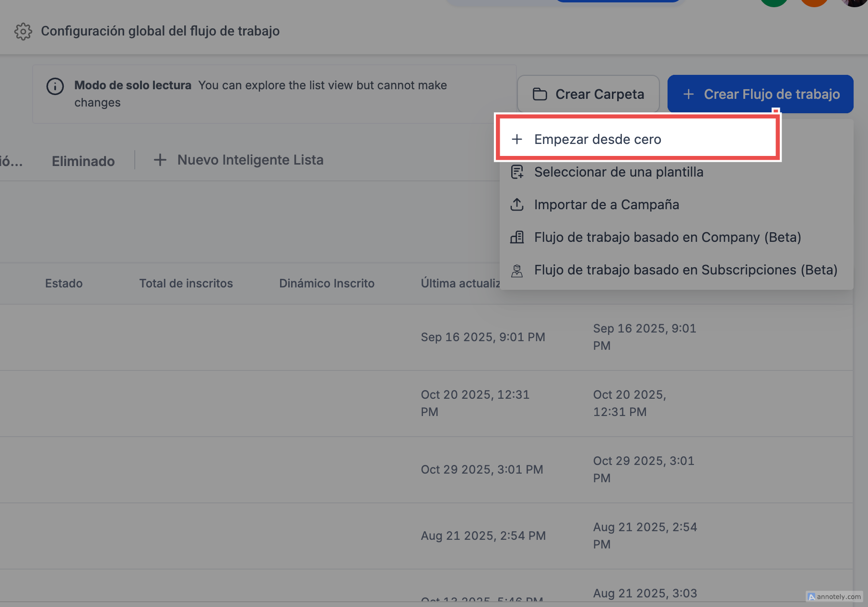Viewport: 868px width, 607px height.
Task: Click the Estado column header
Action: [x=64, y=284]
